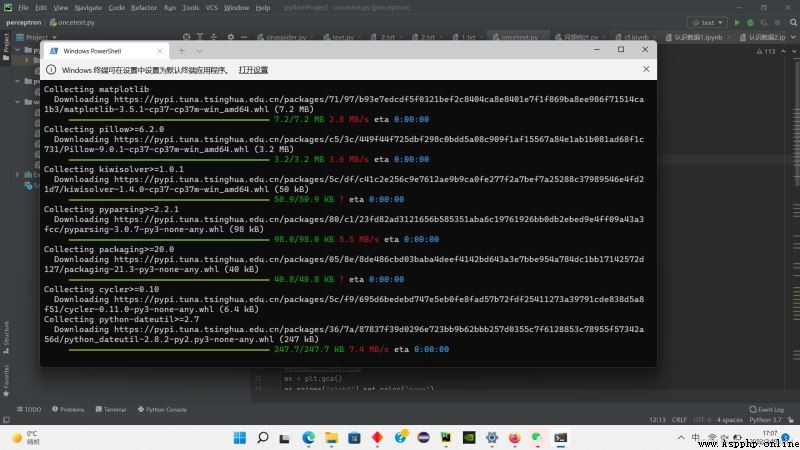Click the Collapse All icon in Project panel

[214, 37]
